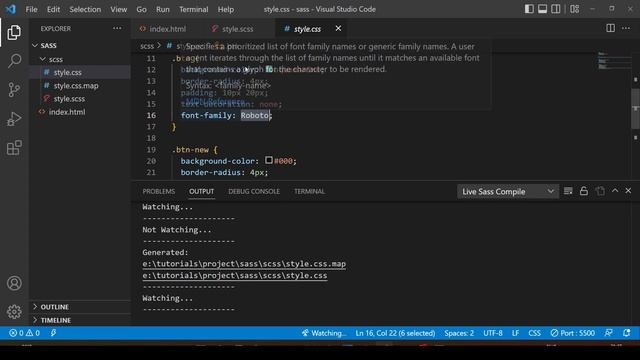Click the LF end-of-line status
Image resolution: width=640 pixels, height=360 pixels.
[x=516, y=333]
